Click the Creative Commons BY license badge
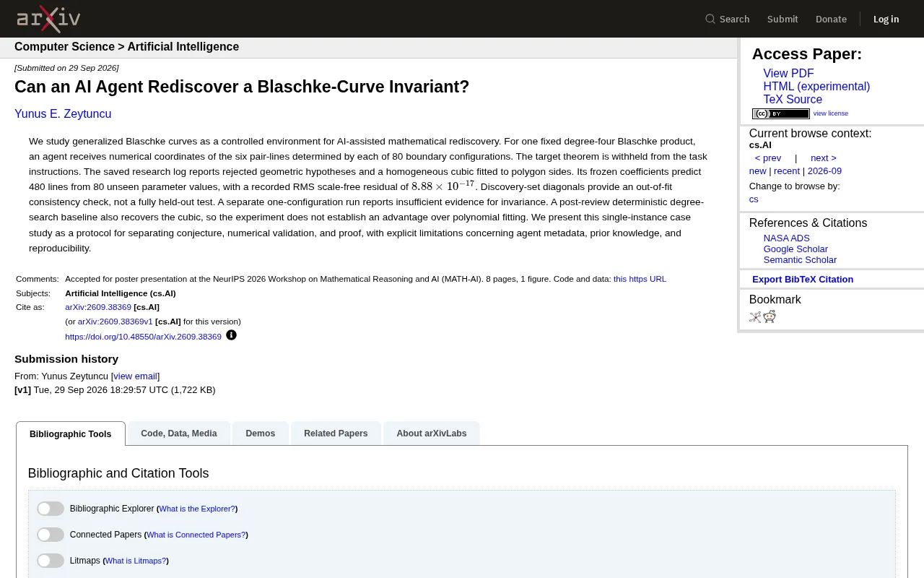This screenshot has width=924, height=578. [781, 113]
